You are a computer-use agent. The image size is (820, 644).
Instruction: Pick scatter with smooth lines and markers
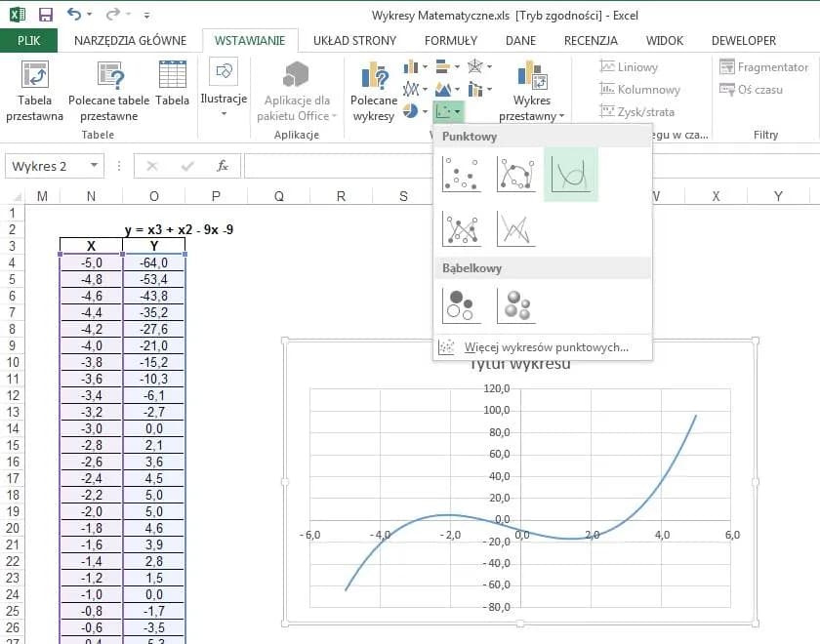pos(515,175)
